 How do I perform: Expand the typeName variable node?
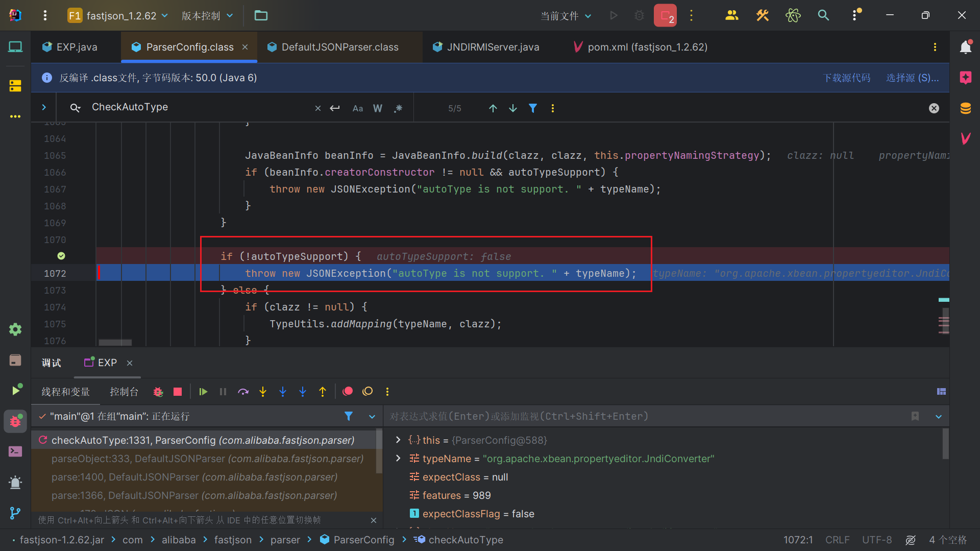(398, 458)
